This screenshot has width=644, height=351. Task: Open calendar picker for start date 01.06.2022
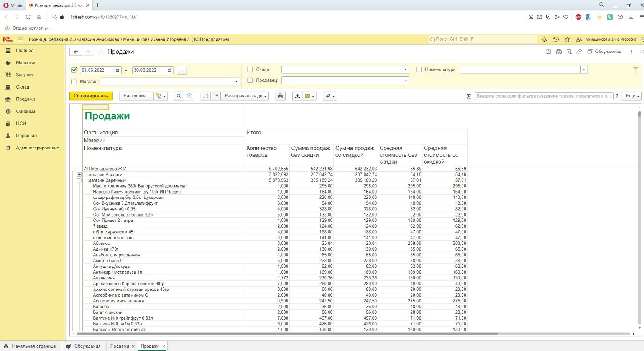click(118, 70)
